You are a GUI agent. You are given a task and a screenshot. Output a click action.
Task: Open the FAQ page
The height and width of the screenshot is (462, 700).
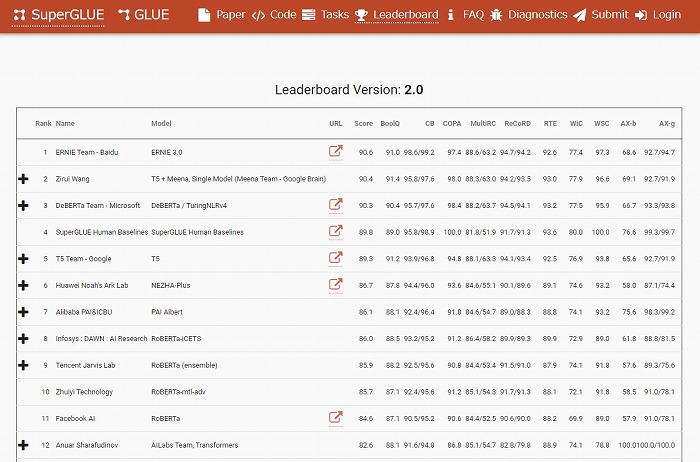click(466, 15)
